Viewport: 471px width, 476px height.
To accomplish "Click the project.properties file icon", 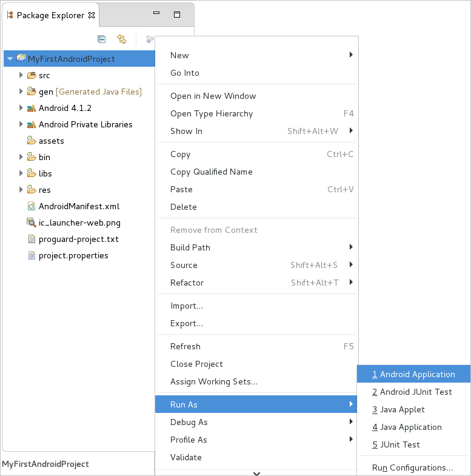I will click(32, 255).
